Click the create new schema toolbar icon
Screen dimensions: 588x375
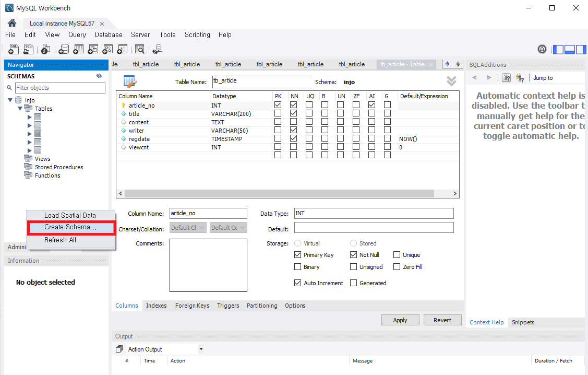coord(64,49)
